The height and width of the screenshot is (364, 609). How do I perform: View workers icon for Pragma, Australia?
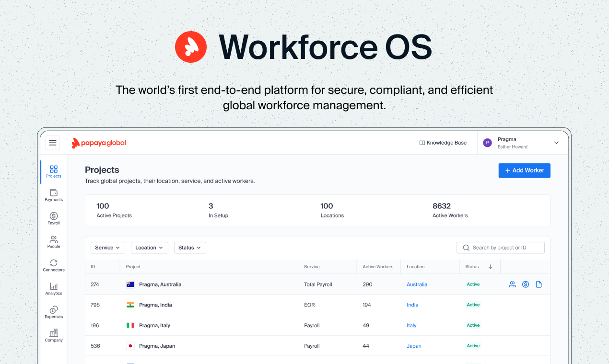pyautogui.click(x=512, y=284)
